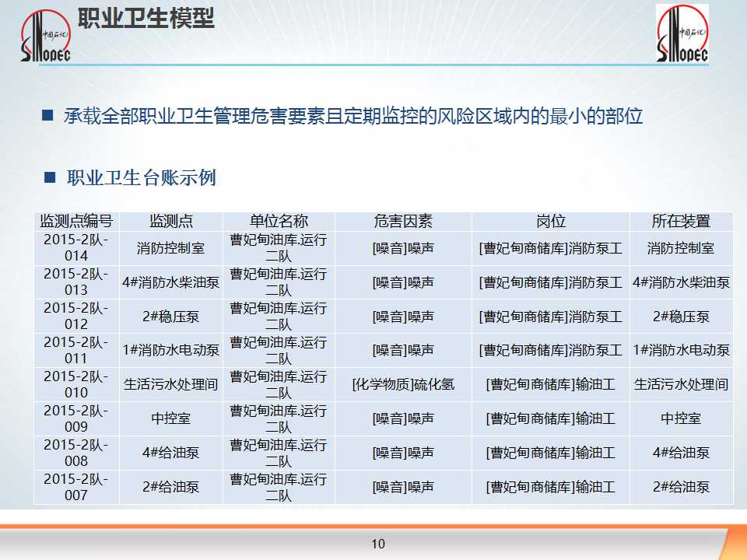Click 消防泵工 post cell in row 2015-2队-012
The width and height of the screenshot is (747, 560).
click(551, 317)
